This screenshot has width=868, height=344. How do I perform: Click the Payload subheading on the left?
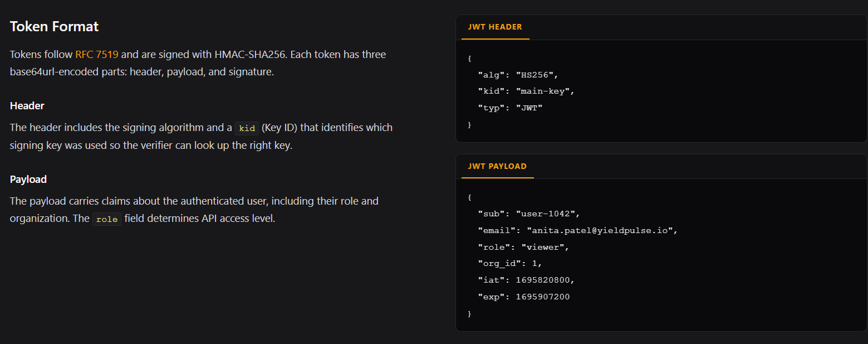(x=28, y=179)
